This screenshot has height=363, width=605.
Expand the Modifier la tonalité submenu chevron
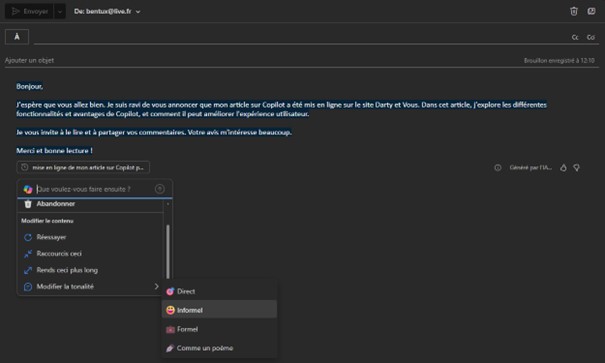pos(156,286)
